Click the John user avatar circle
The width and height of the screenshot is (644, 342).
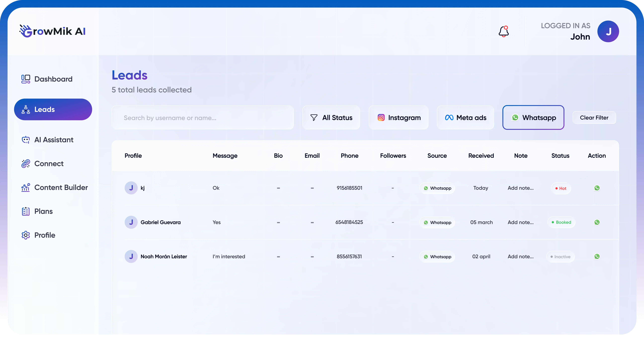[x=608, y=32]
